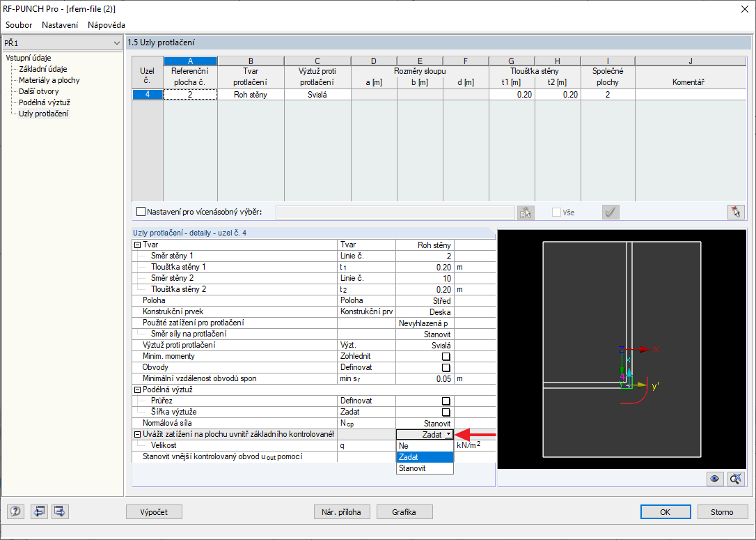Check Šířka výztuže Zadat box
The height and width of the screenshot is (540, 756).
[446, 412]
